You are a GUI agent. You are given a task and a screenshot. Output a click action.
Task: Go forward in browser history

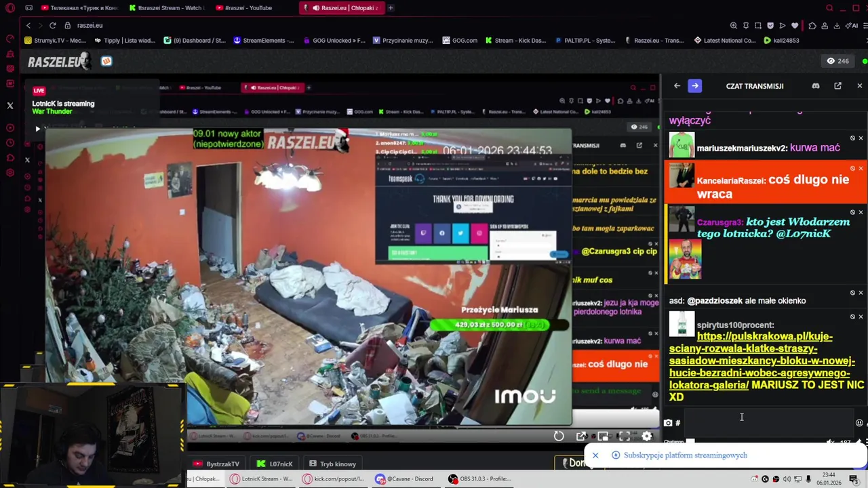[x=40, y=25]
